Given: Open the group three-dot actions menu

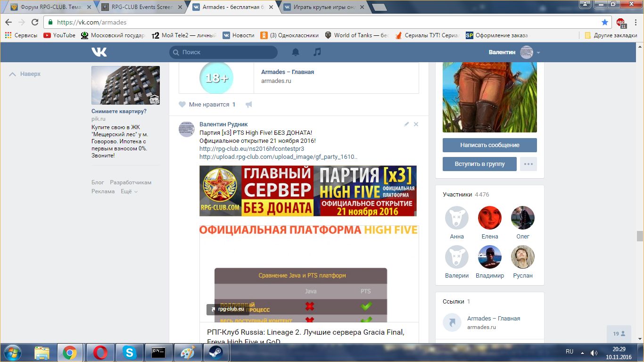Looking at the screenshot, I should (528, 164).
